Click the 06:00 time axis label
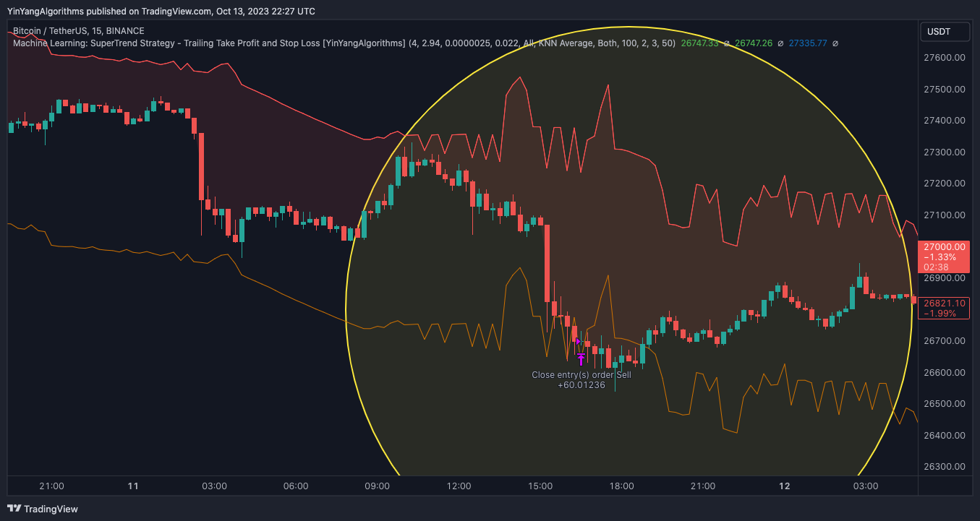The width and height of the screenshot is (980, 521). 296,486
